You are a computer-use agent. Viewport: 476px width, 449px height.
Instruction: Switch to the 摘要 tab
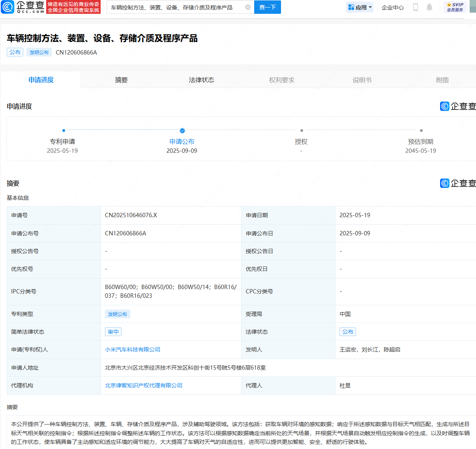coord(121,80)
